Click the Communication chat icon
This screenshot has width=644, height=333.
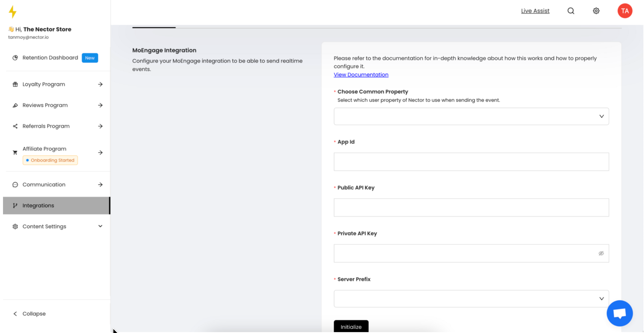click(15, 185)
